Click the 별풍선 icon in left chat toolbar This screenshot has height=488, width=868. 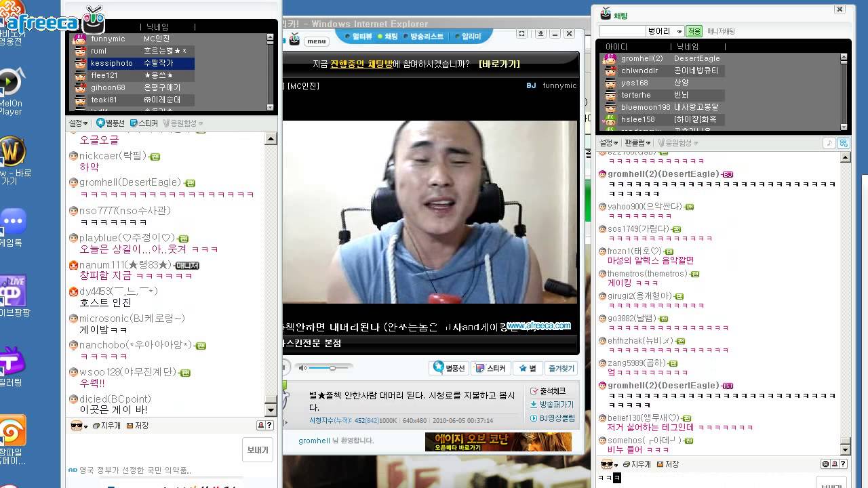(111, 123)
